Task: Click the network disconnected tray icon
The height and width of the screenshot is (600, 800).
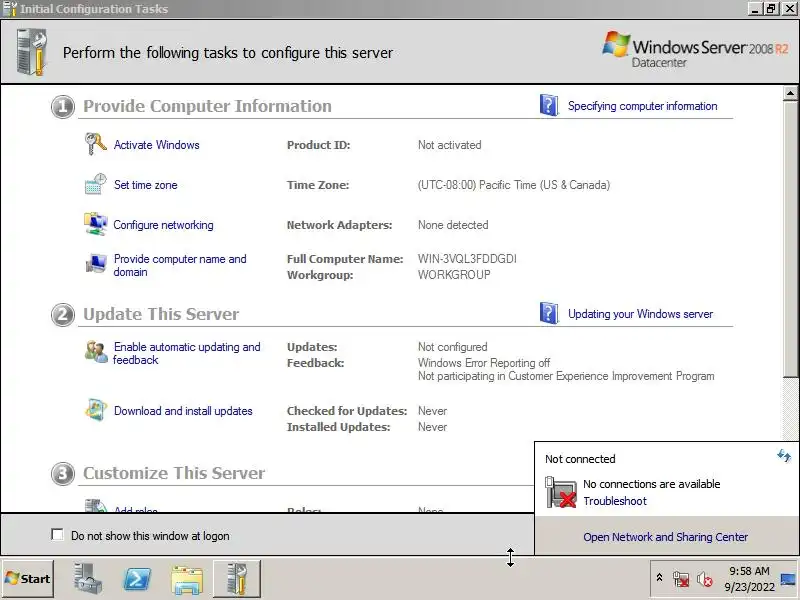Action: (681, 580)
